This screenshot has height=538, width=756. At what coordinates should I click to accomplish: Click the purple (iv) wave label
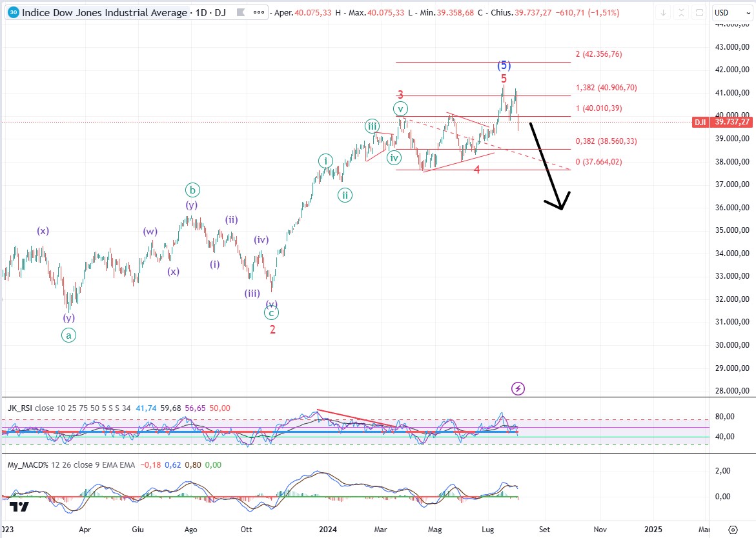[x=261, y=240]
